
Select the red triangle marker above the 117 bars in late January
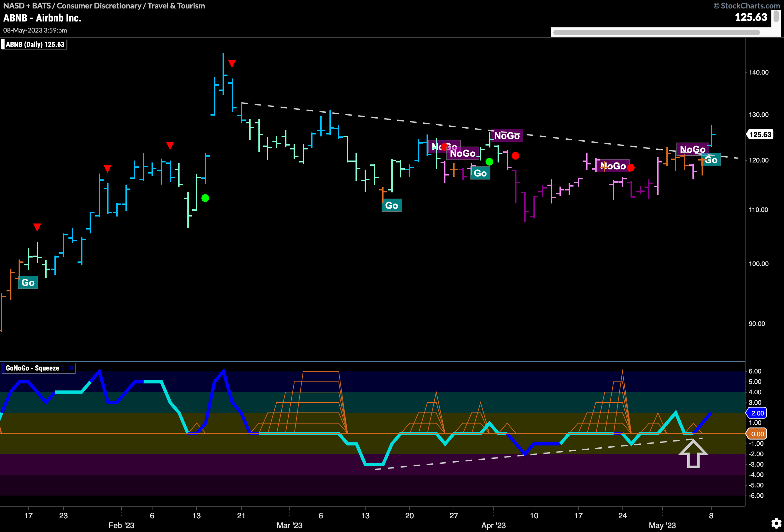tap(107, 168)
